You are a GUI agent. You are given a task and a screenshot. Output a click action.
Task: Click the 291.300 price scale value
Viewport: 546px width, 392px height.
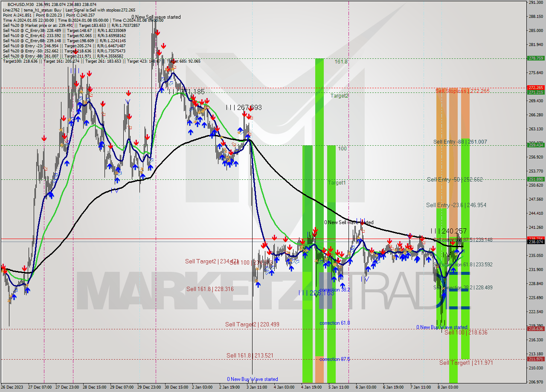[536, 3]
